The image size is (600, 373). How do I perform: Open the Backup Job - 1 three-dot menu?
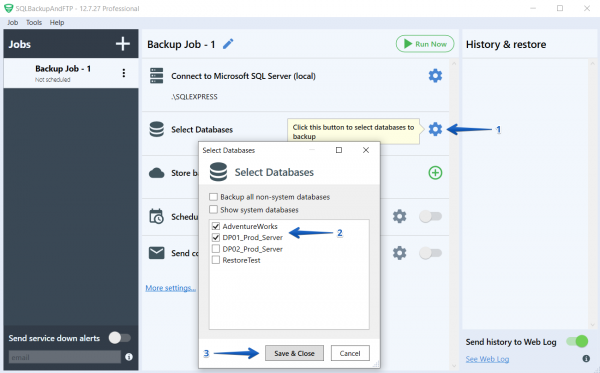(124, 73)
